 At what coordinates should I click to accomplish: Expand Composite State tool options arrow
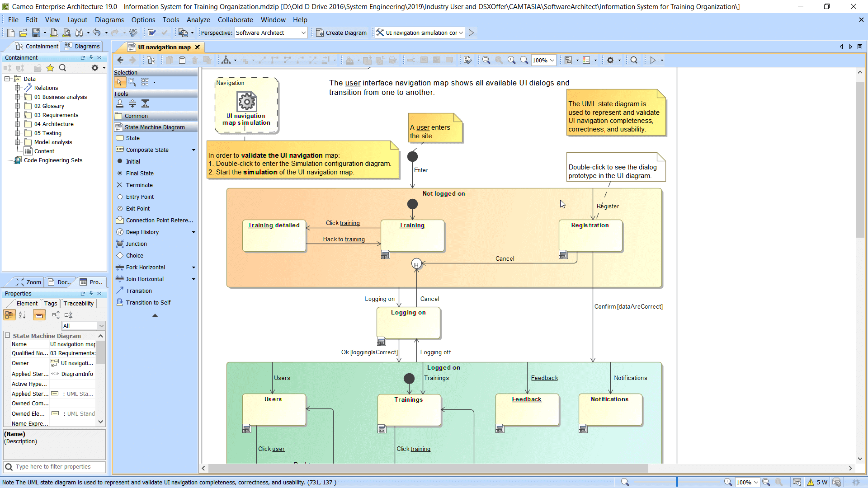coord(194,150)
